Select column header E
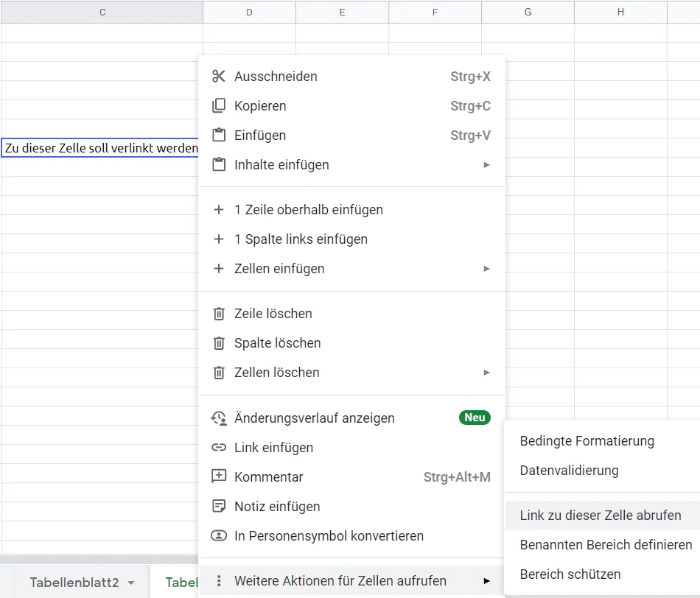Viewport: 700px width, 598px height. pos(342,12)
